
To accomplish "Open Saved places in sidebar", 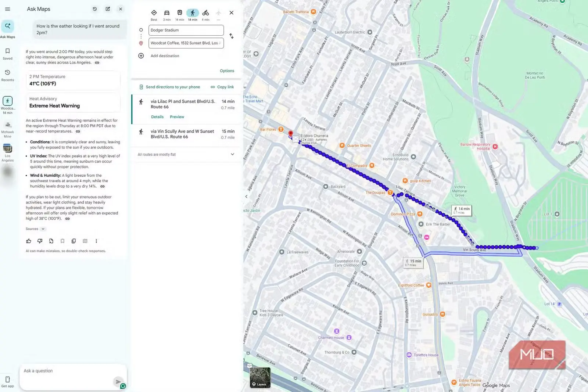I will pyautogui.click(x=7, y=54).
